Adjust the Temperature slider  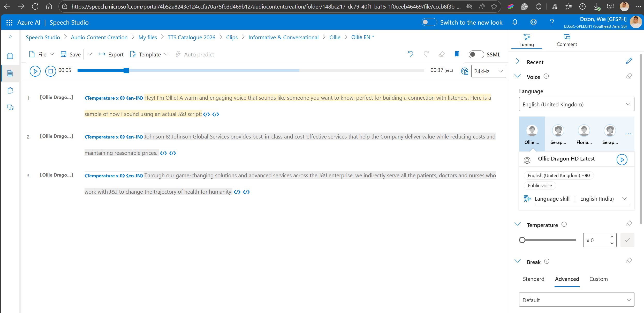(522, 240)
